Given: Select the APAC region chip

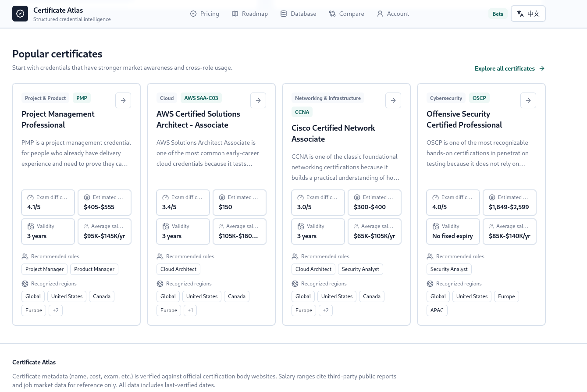Looking at the screenshot, I should pos(437,310).
